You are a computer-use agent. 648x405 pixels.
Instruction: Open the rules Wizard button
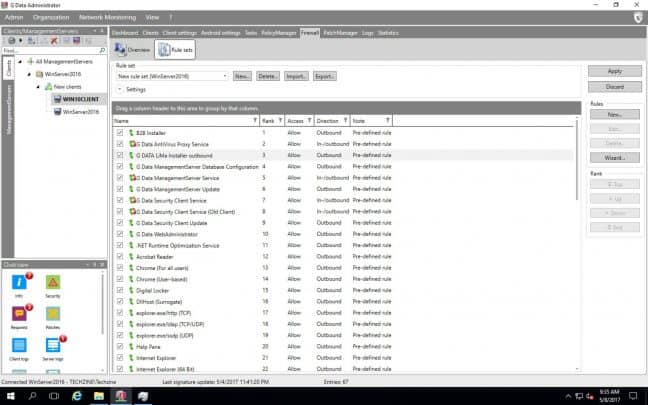(x=615, y=157)
